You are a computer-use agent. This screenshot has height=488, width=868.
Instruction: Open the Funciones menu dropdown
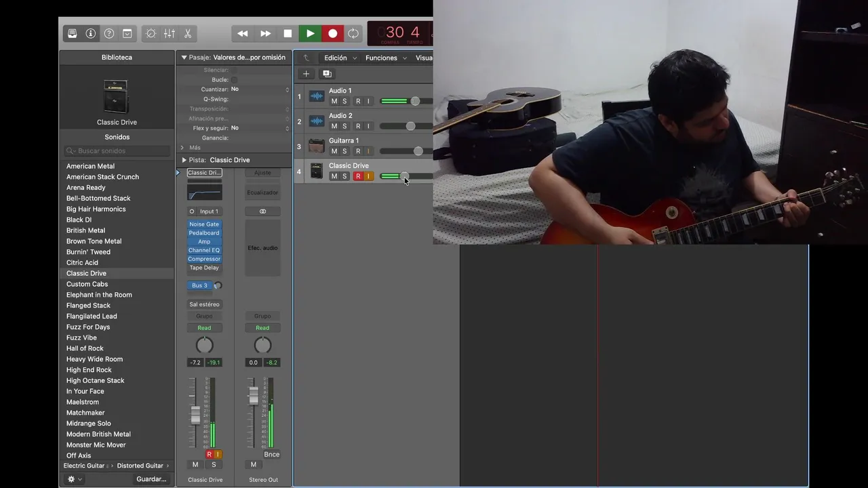click(386, 58)
